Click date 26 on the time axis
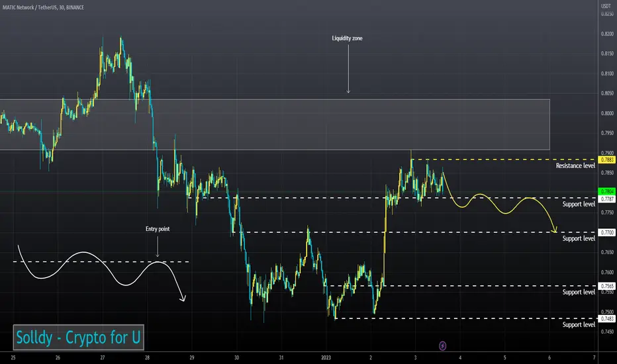The width and height of the screenshot is (617, 364). [x=58, y=357]
